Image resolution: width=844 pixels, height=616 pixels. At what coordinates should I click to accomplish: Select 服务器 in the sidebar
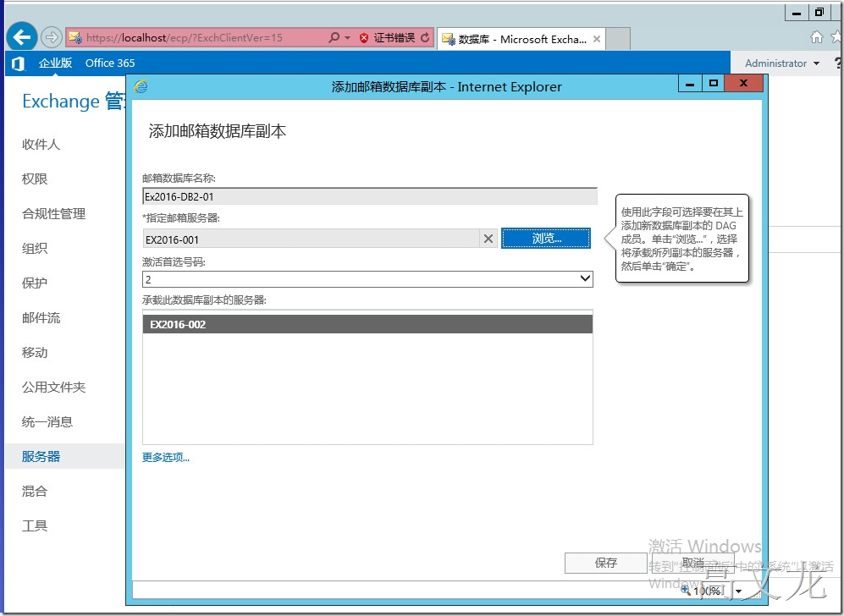pyautogui.click(x=64, y=456)
